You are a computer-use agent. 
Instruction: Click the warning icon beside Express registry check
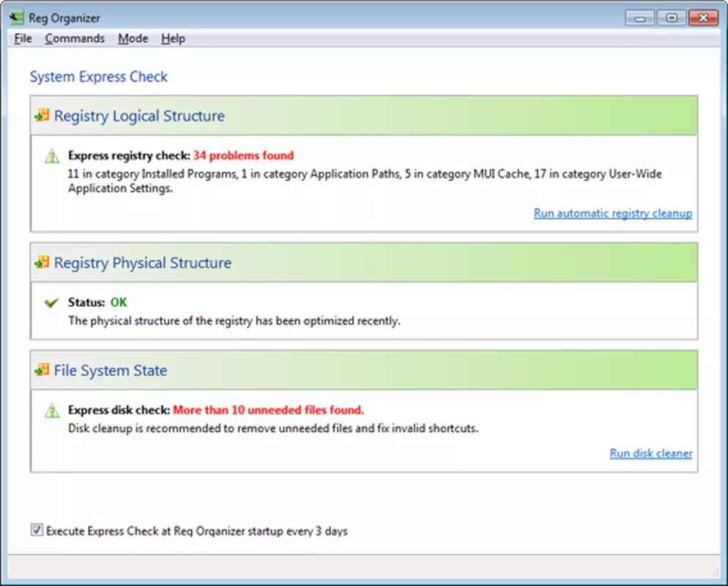pyautogui.click(x=52, y=156)
